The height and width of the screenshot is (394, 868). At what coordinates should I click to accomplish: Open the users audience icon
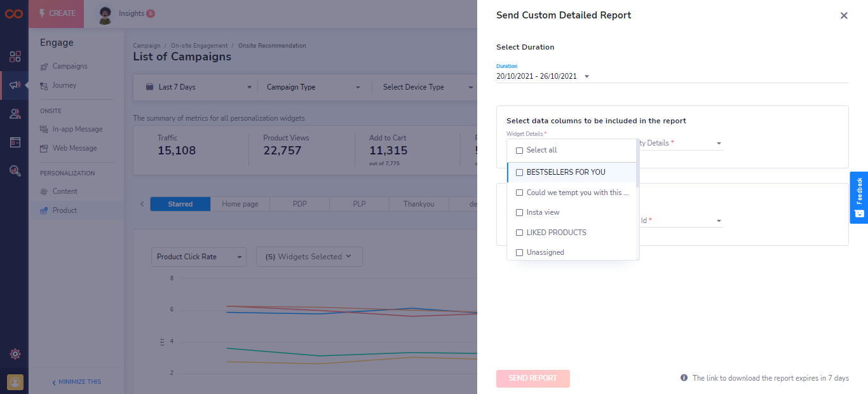[x=15, y=114]
